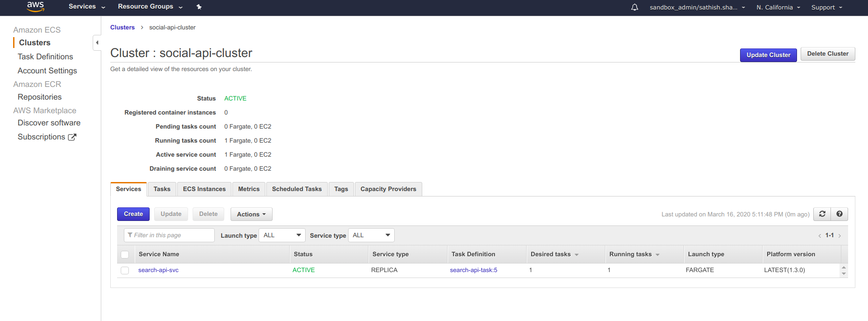Click table scrollbar down arrow

pyautogui.click(x=844, y=273)
